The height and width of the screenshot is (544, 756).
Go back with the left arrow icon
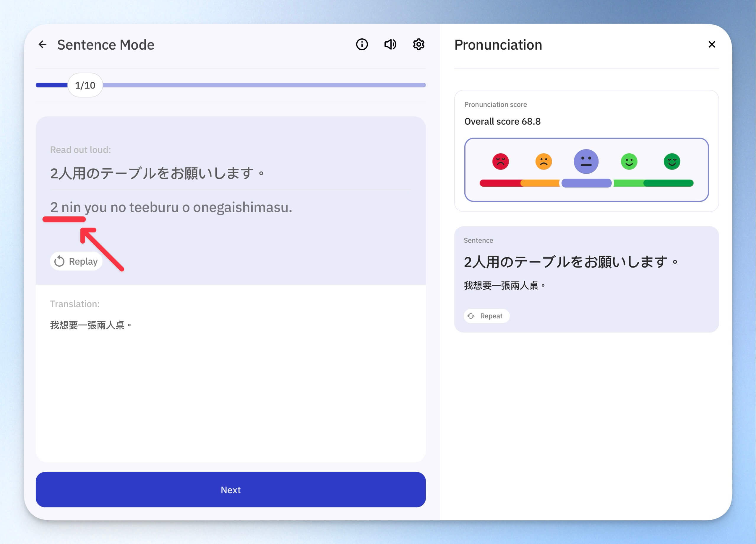42,44
